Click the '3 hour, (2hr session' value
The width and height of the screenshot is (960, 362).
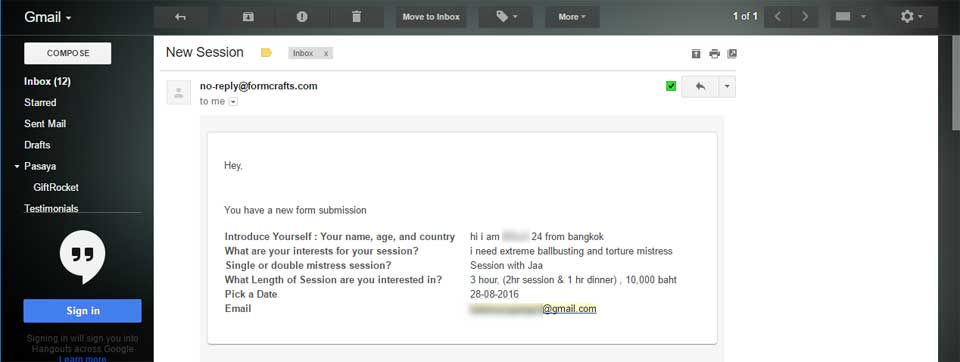tap(573, 280)
